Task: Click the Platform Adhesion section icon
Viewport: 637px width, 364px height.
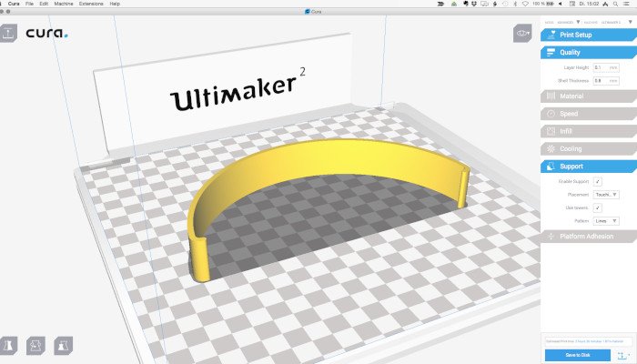Action: pos(551,237)
